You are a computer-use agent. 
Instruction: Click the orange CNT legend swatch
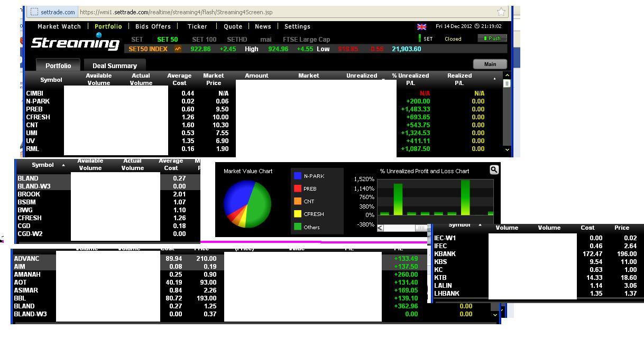[x=298, y=201]
